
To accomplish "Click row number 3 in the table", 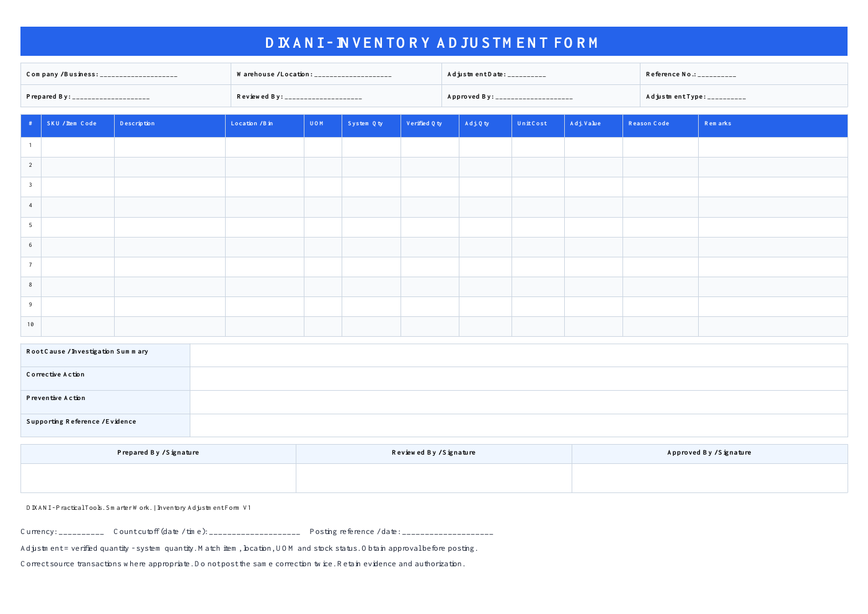I will coord(30,185).
